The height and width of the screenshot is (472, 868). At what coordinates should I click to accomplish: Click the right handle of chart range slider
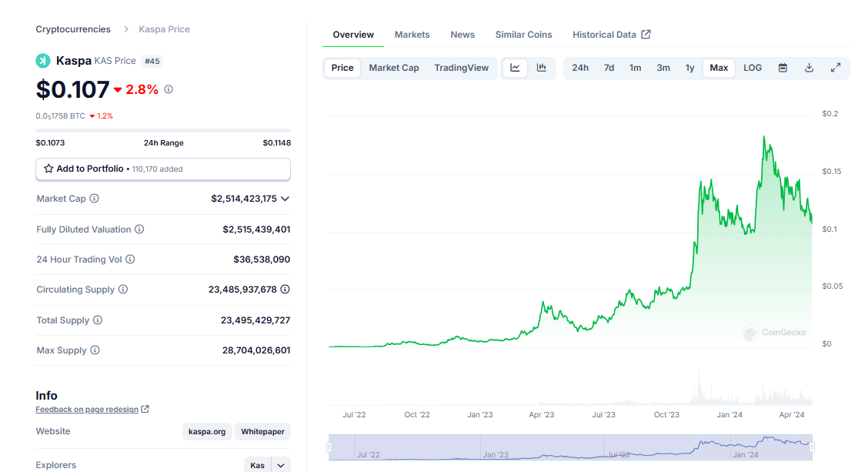tap(812, 447)
